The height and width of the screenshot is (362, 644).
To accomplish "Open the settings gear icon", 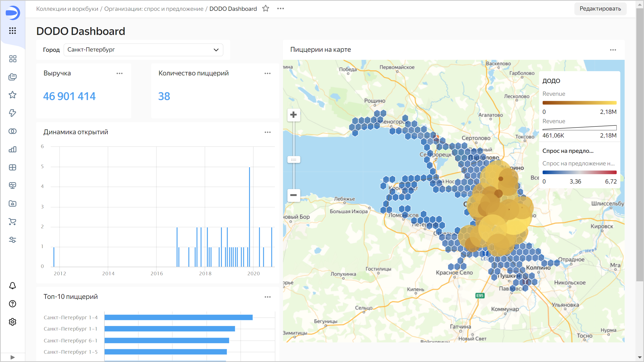I will (x=12, y=322).
